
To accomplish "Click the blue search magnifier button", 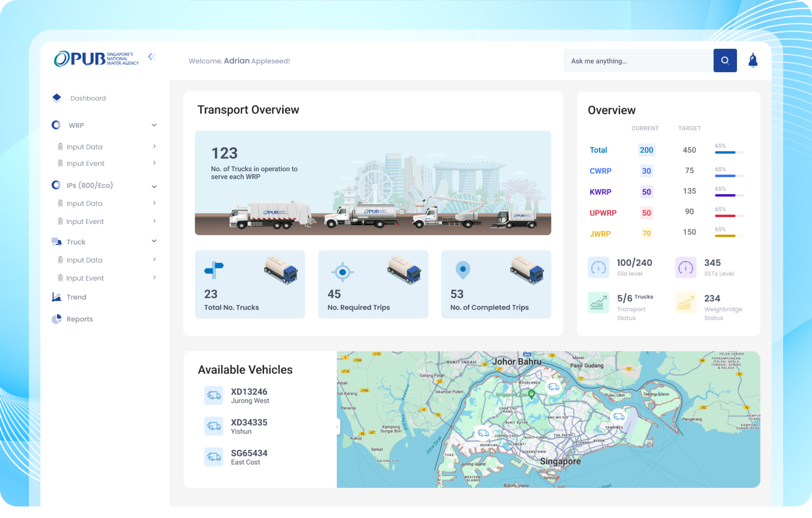I will point(725,61).
